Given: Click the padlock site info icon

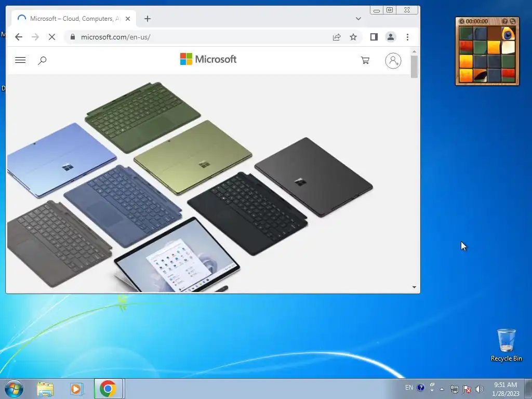Looking at the screenshot, I should tap(72, 37).
